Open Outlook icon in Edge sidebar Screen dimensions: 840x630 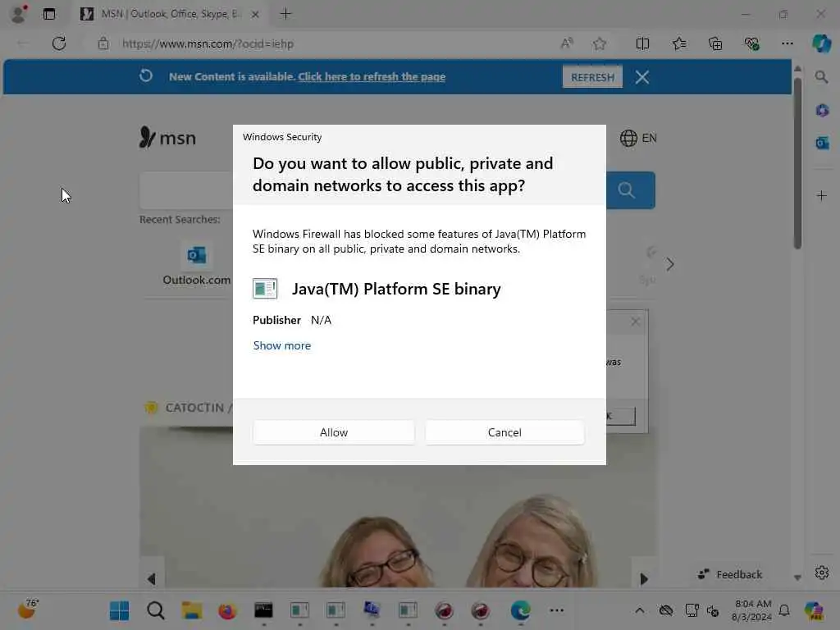click(x=822, y=143)
